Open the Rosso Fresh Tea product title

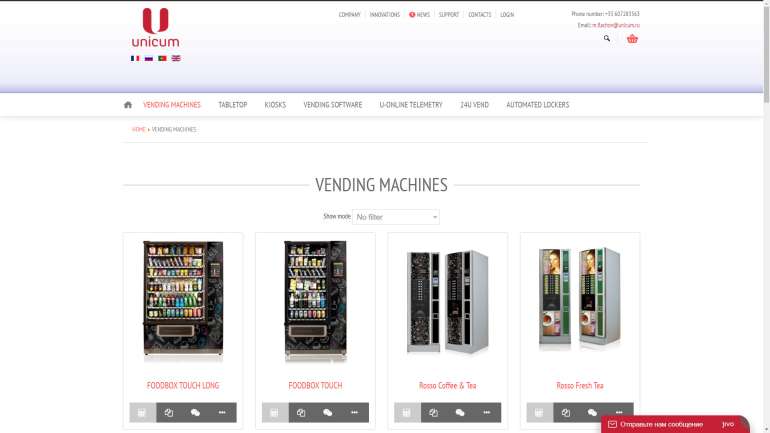click(x=580, y=385)
